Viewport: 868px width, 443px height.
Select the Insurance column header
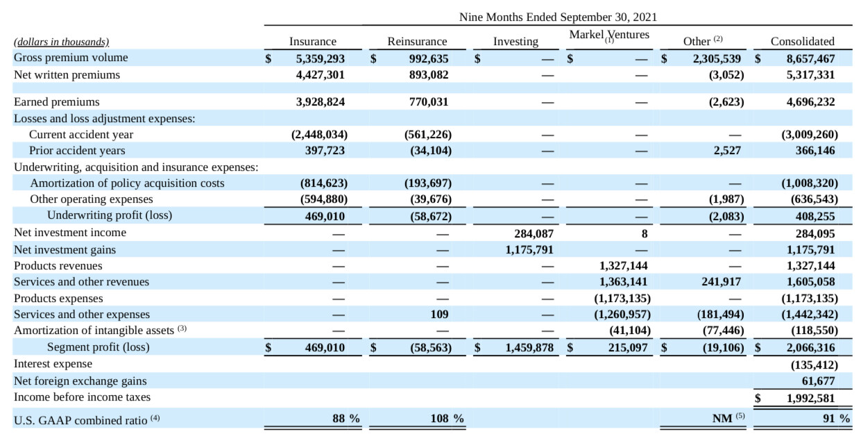pos(312,41)
